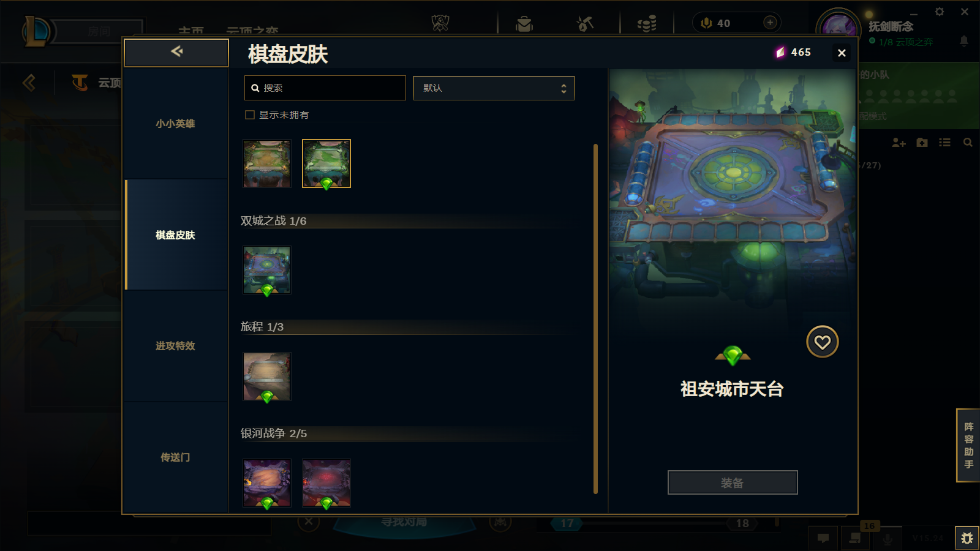Screen dimensions: 980x551
Task: Choose the red 银河战争 arena thumbnail
Action: [x=326, y=483]
